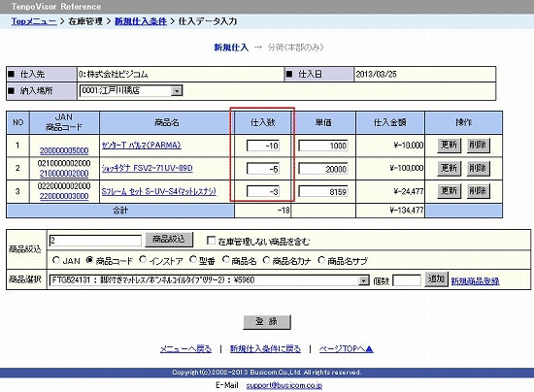Click product code link 200000005000
This screenshot has height=392, width=534.
64,150
